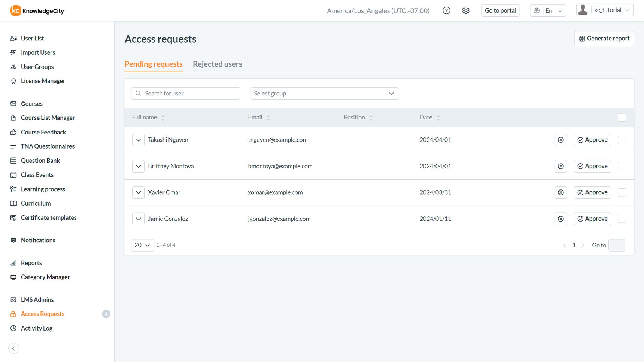
Task: Approve Jamie Gonzalez's access request
Action: coord(592,219)
